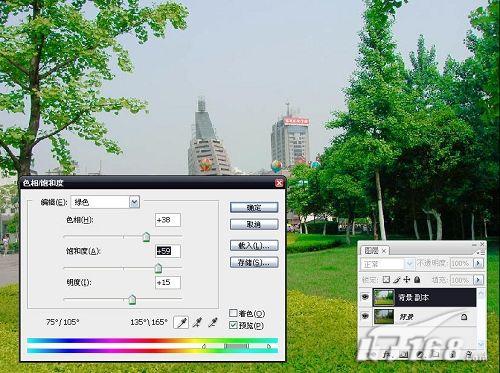Click the Layers panel scroll down arrow

coord(481,343)
